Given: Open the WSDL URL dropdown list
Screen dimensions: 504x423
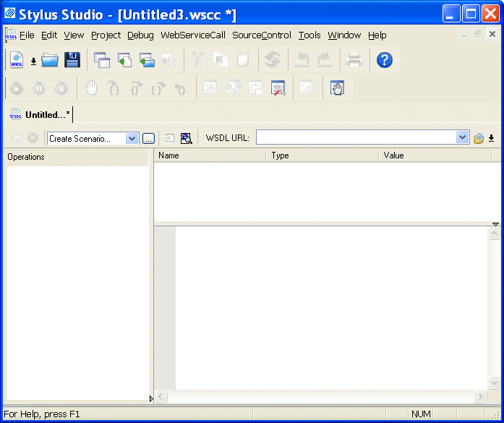Looking at the screenshot, I should [x=463, y=138].
